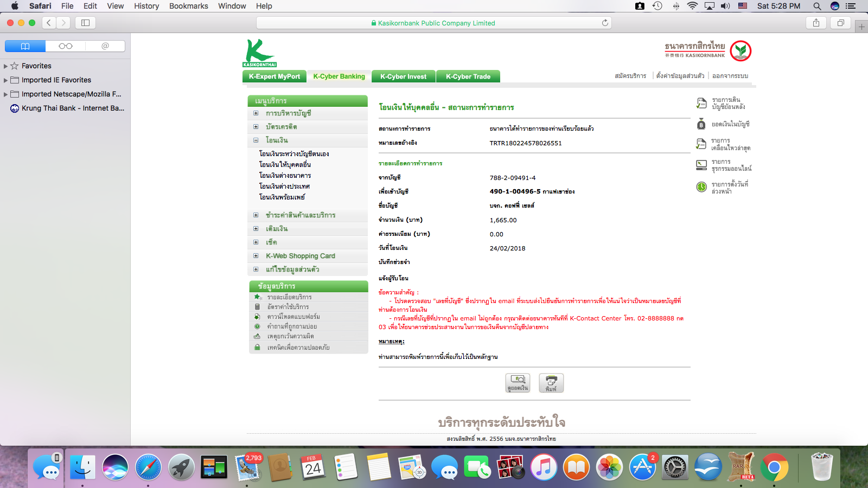
Task: Open the Chrome icon in Dock
Action: click(x=774, y=467)
